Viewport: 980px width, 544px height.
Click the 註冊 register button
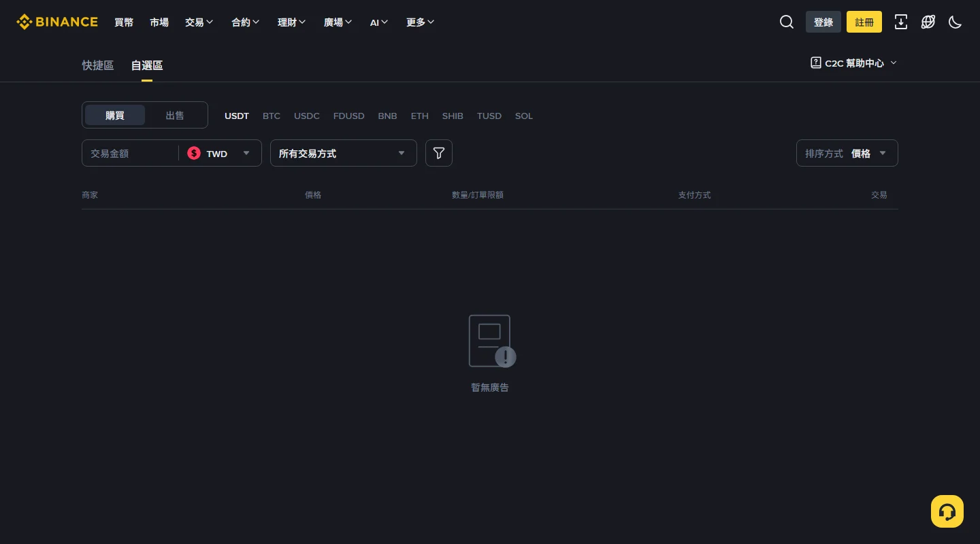tap(864, 22)
